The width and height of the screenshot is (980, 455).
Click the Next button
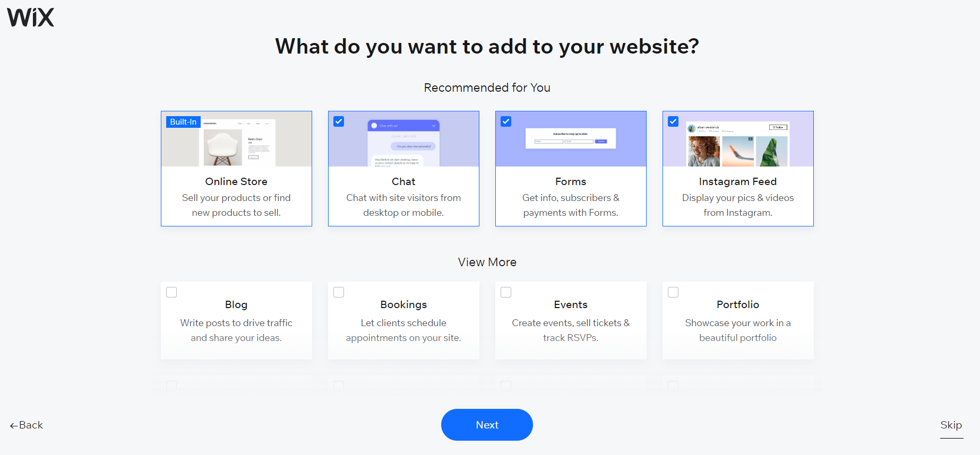pyautogui.click(x=487, y=425)
